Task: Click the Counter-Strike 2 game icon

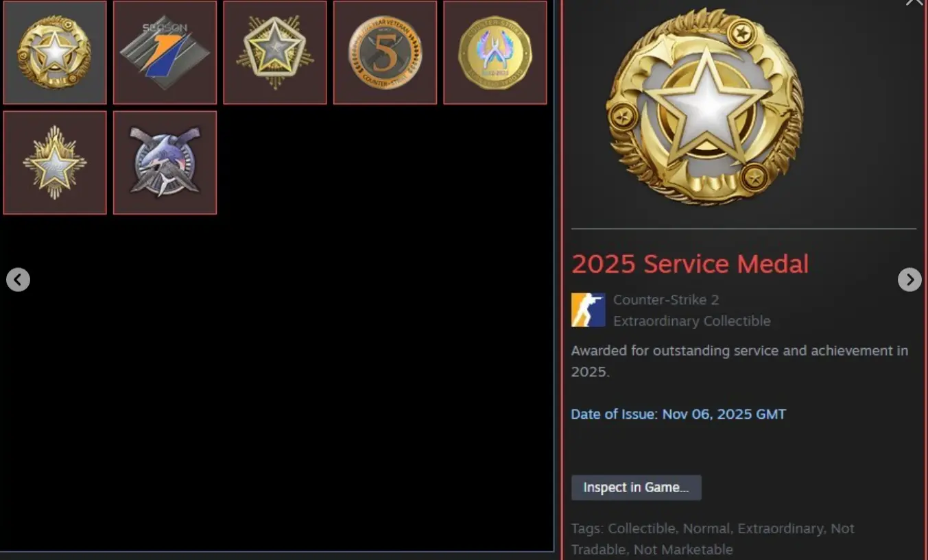Action: coord(588,310)
